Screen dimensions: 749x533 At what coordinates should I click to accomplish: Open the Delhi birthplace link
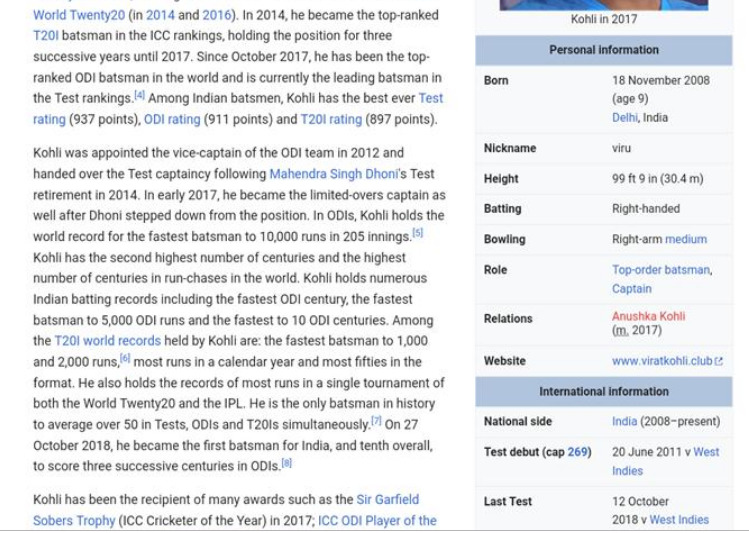625,117
